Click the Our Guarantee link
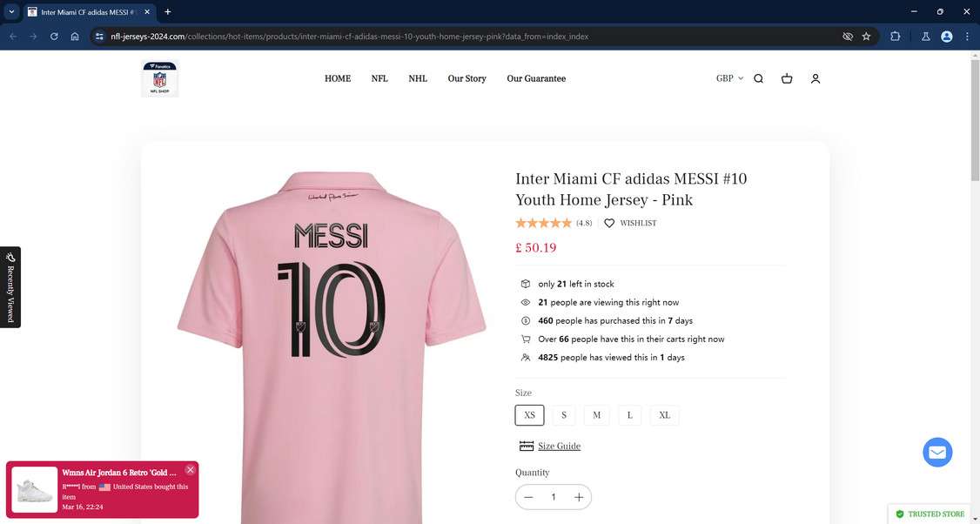This screenshot has width=980, height=524. 536,78
